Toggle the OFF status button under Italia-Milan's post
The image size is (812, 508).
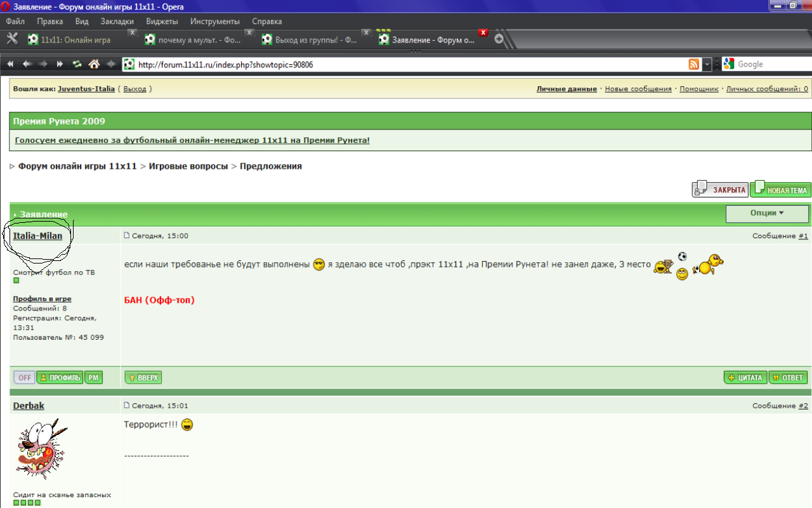(24, 378)
